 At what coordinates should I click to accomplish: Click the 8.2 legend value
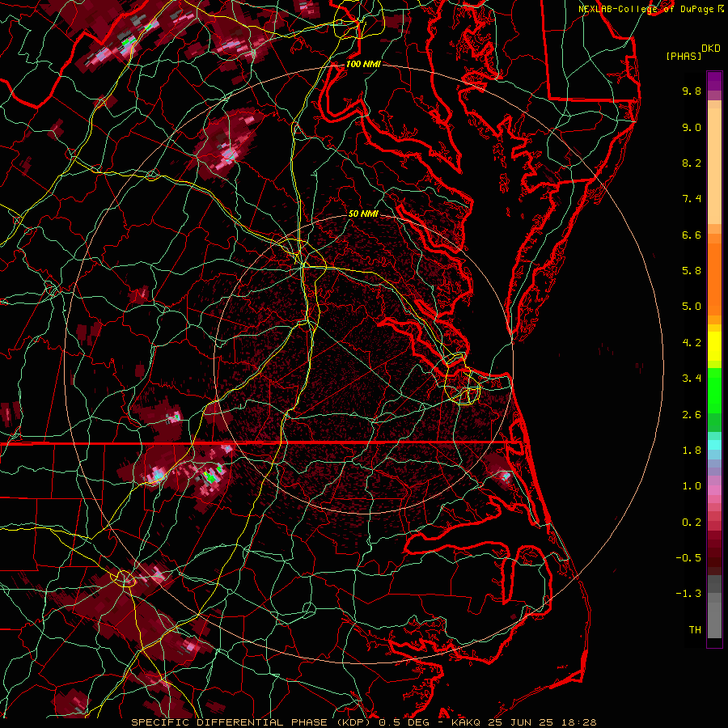(692, 163)
